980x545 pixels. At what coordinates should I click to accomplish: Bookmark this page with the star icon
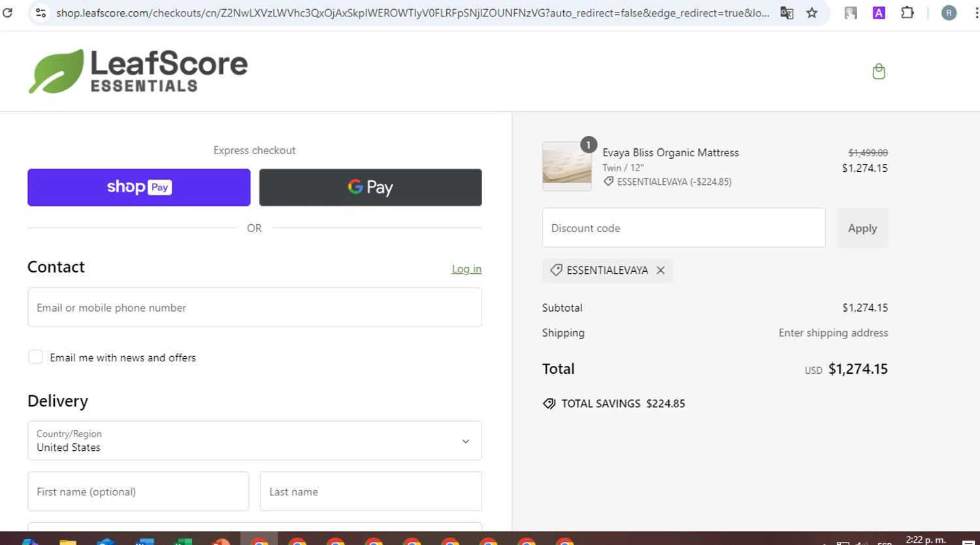812,12
